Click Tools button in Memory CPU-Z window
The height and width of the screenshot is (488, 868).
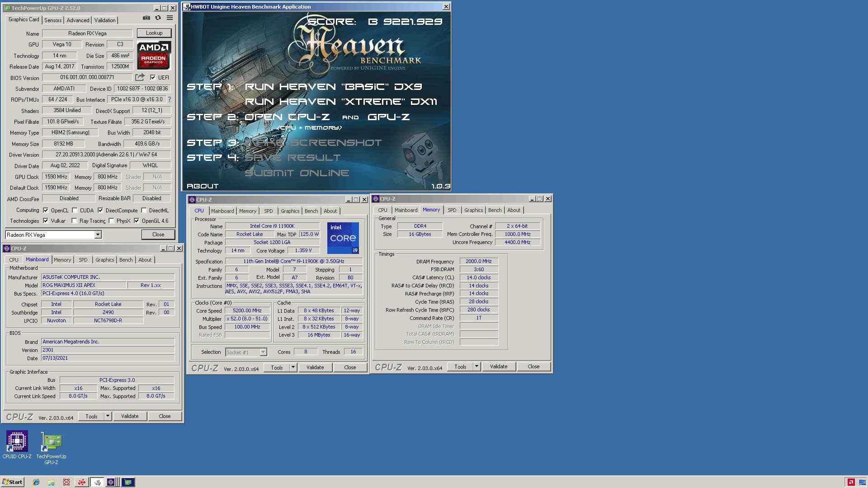click(460, 367)
